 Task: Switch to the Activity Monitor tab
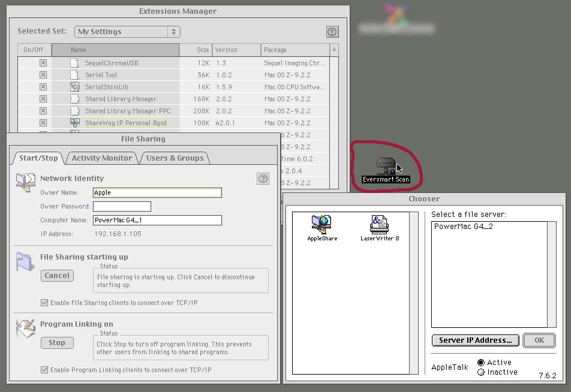tap(101, 158)
